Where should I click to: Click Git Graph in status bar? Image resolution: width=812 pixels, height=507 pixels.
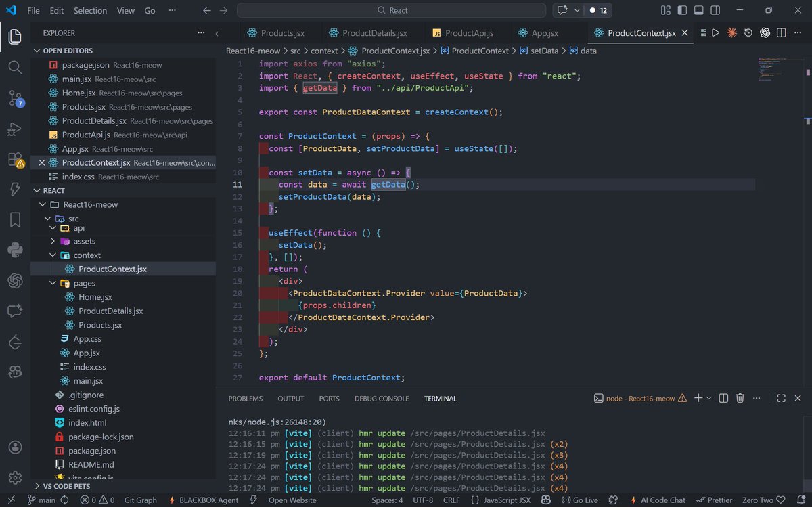pos(141,500)
